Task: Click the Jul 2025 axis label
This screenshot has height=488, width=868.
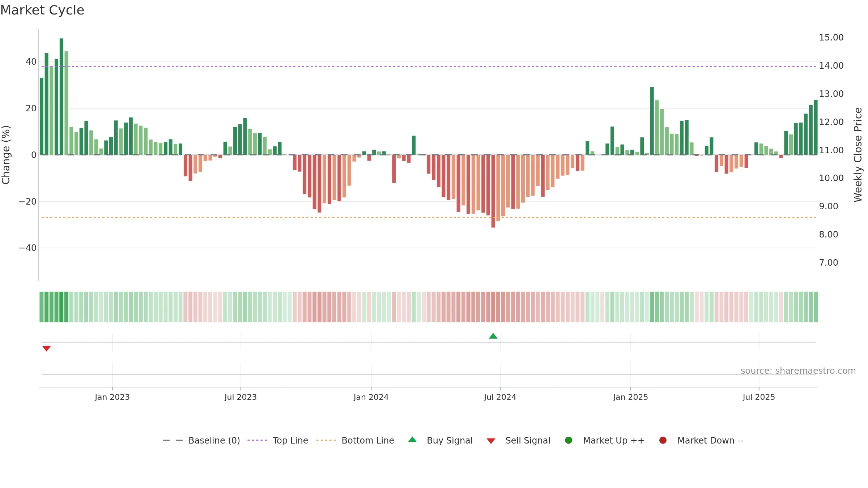Action: [x=759, y=397]
